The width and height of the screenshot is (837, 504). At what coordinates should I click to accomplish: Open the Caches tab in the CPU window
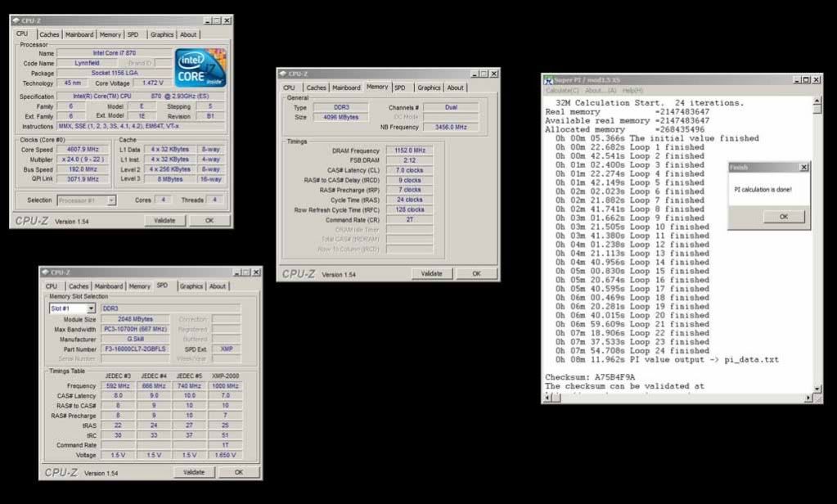pos(49,34)
